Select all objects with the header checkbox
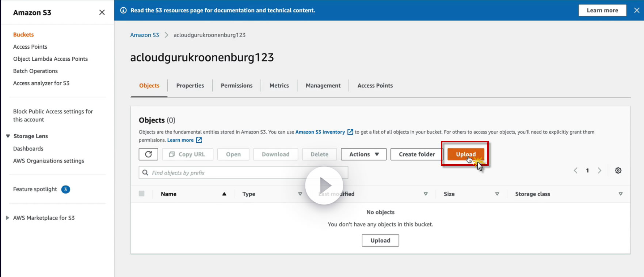 142,194
